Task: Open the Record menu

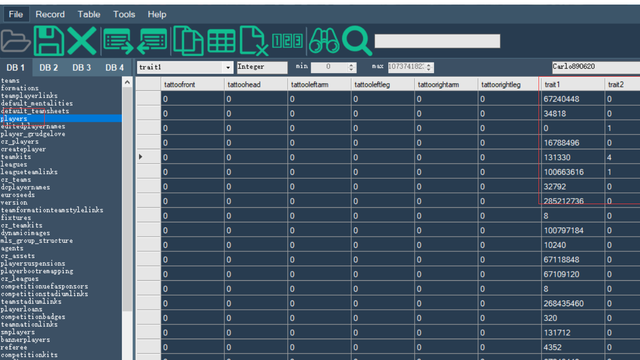Action: point(50,14)
